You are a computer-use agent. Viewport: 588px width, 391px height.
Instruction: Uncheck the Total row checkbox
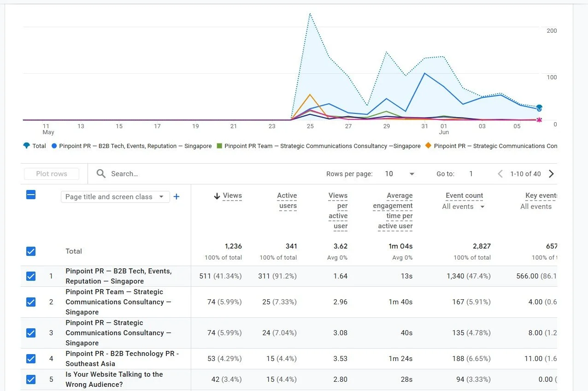click(x=31, y=251)
